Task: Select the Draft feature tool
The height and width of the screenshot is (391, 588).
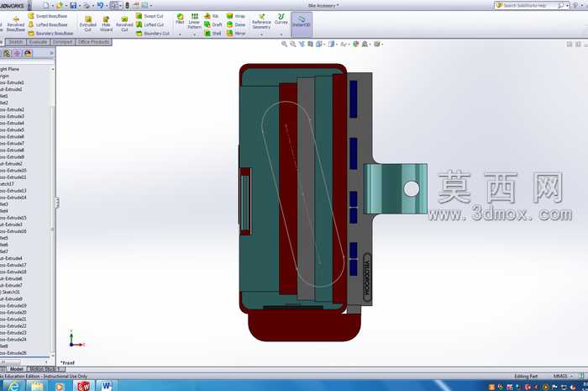Action: pos(213,24)
